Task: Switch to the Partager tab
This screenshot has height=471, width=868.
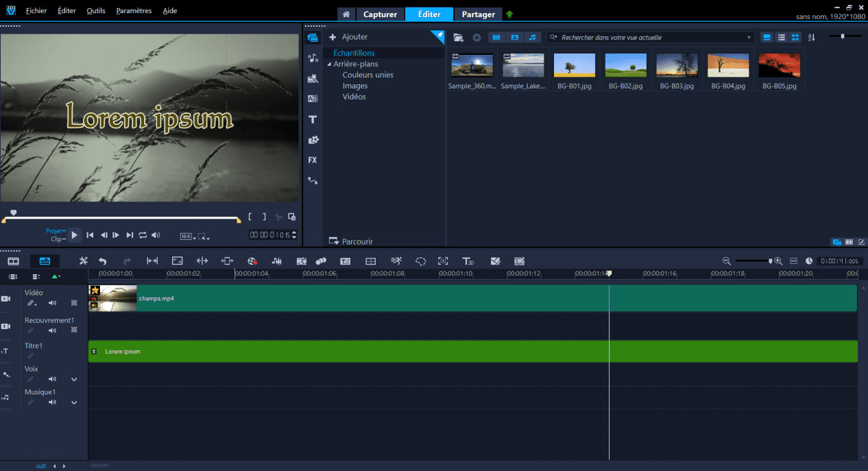Action: 478,14
